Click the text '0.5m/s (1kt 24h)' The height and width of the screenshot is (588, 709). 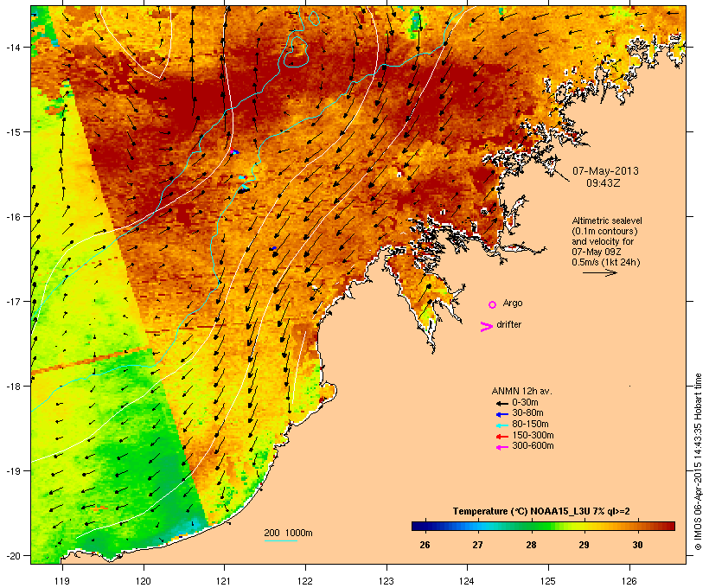point(606,262)
